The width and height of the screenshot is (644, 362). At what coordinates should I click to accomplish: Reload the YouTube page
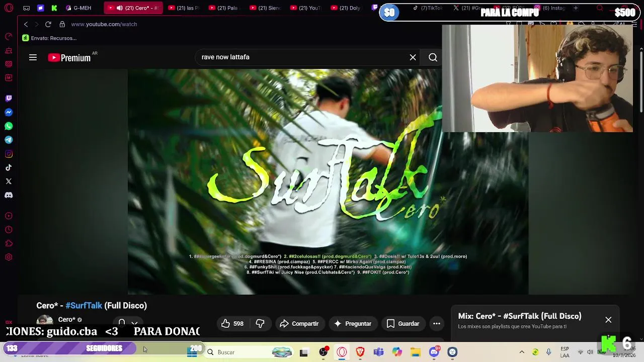(48, 24)
